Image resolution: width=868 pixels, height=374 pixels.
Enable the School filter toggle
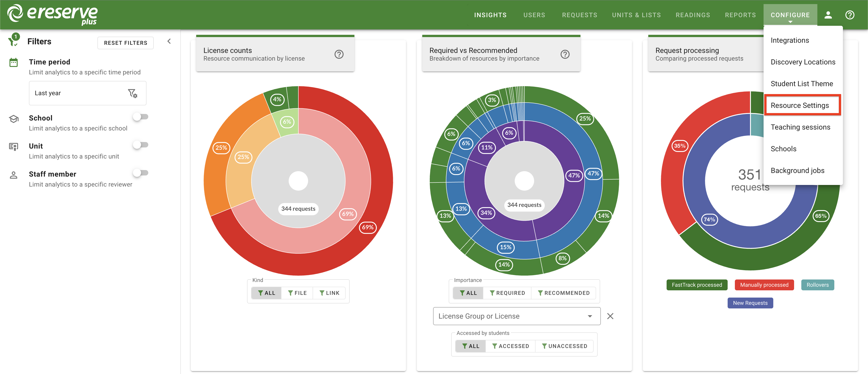pos(141,117)
